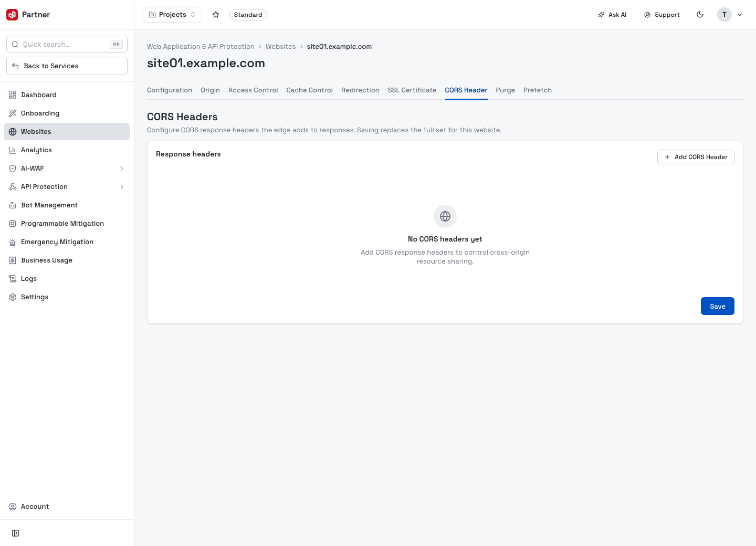Click the Ask AI sparkle icon
This screenshot has width=756, height=546.
click(x=601, y=15)
